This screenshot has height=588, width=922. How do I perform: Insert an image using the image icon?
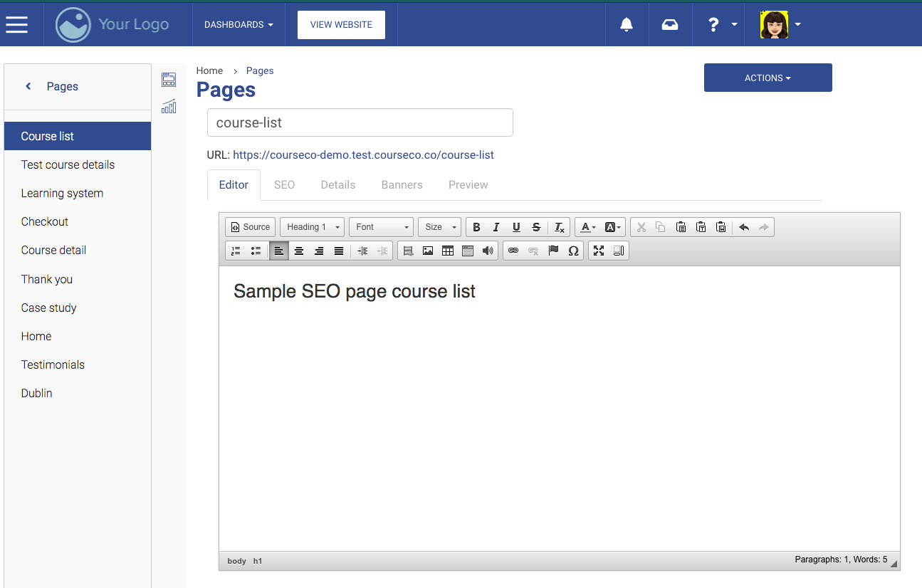pos(428,251)
